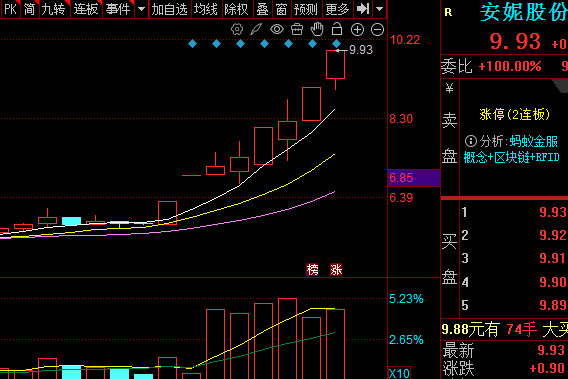Toggle the chart lock icon

[337, 29]
